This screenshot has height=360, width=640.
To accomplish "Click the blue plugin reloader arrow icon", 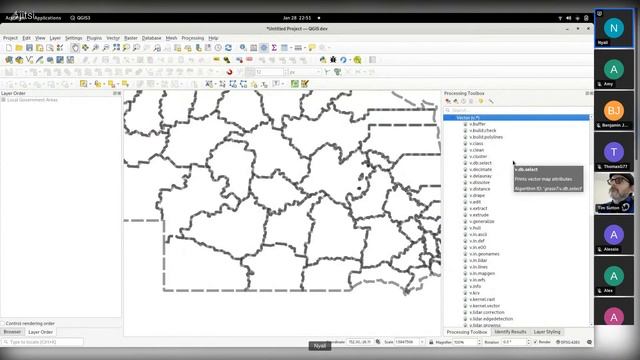I will click(x=343, y=60).
